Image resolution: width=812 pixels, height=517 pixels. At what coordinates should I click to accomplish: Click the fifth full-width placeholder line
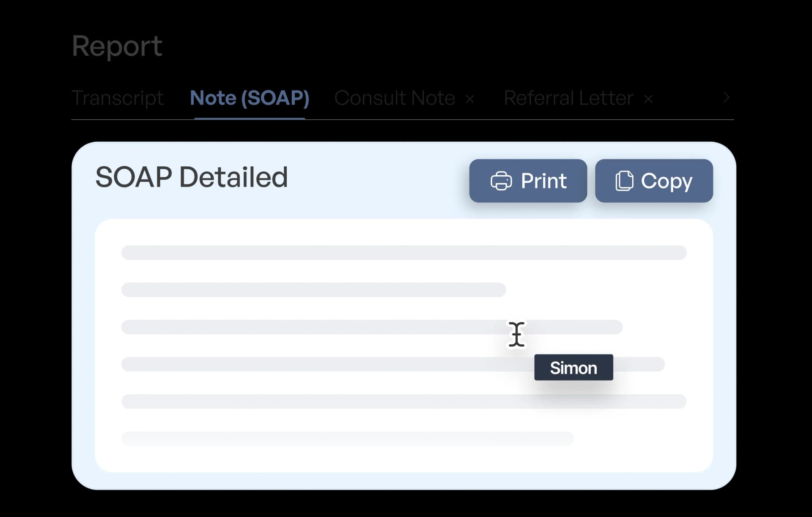[x=404, y=401]
